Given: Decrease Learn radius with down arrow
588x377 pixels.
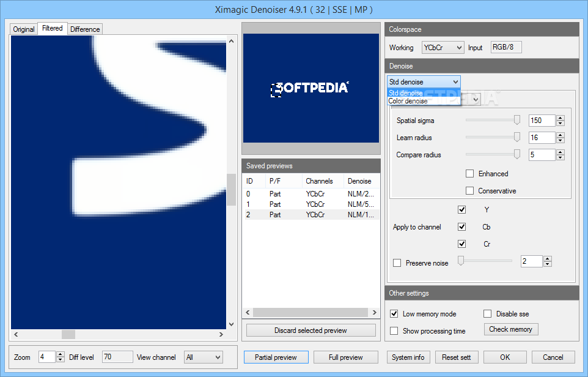Looking at the screenshot, I should tap(560, 140).
